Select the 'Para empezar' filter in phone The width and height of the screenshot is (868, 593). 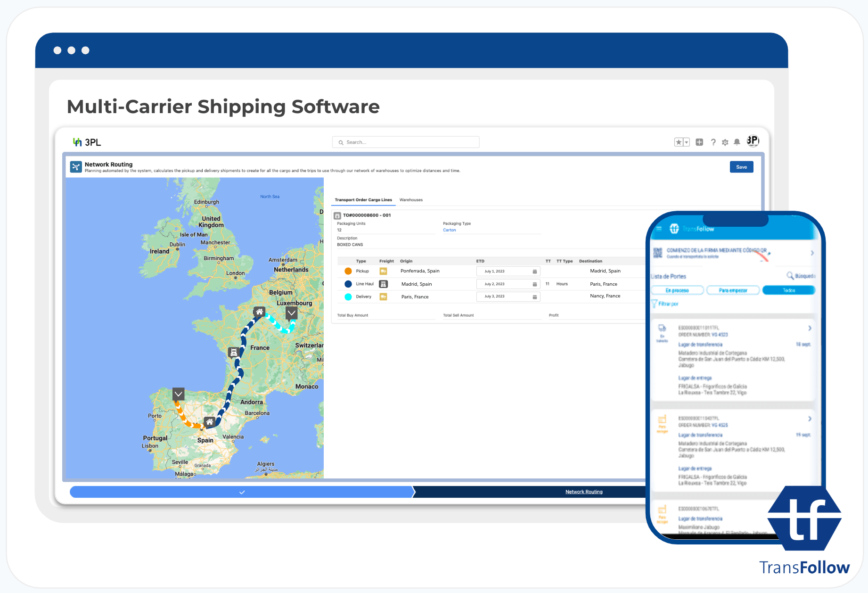pyautogui.click(x=733, y=290)
